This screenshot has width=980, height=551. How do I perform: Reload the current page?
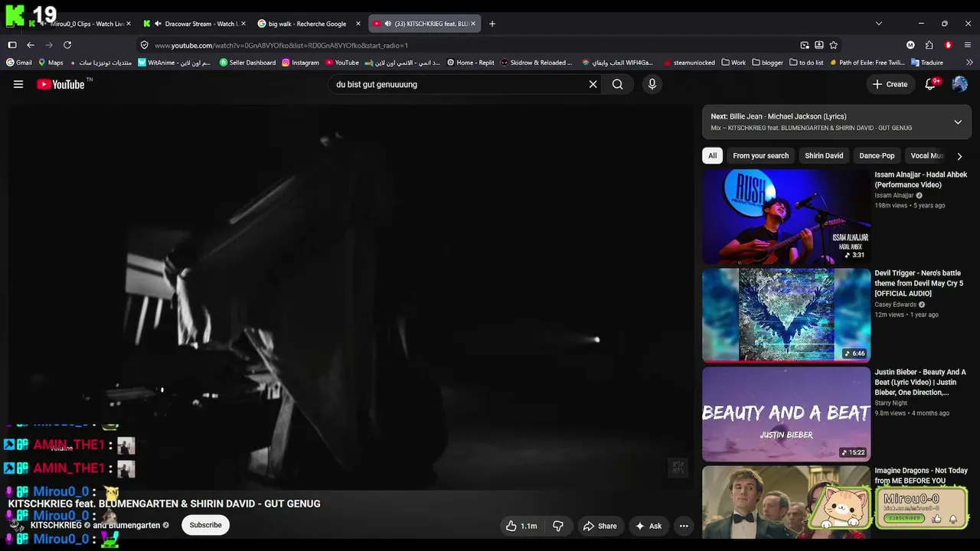pos(67,45)
